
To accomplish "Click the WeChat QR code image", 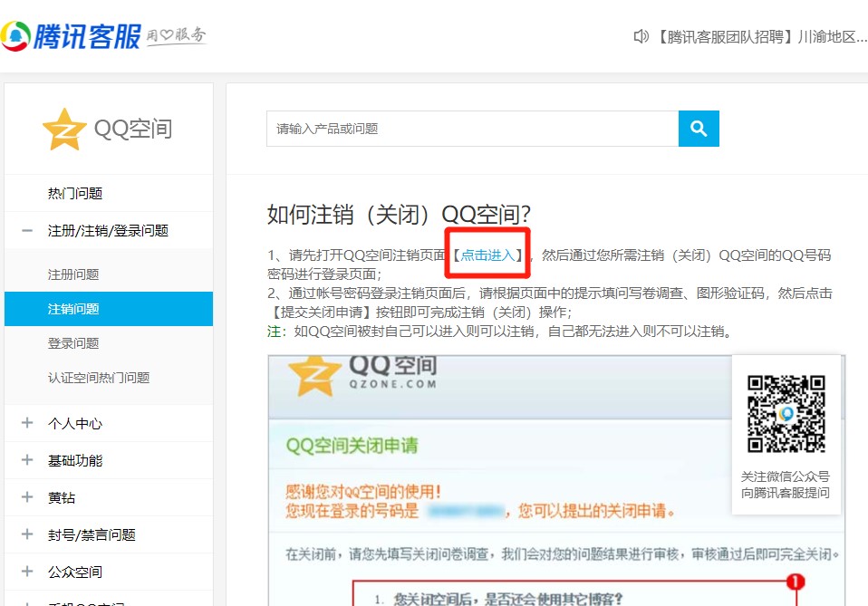I will [786, 413].
